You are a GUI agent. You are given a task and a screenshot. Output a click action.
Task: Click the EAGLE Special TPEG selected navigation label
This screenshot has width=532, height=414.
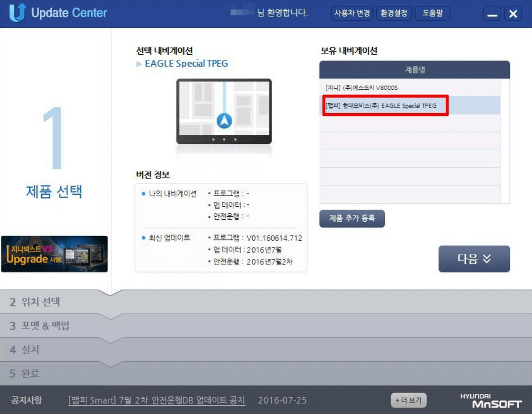tap(186, 63)
